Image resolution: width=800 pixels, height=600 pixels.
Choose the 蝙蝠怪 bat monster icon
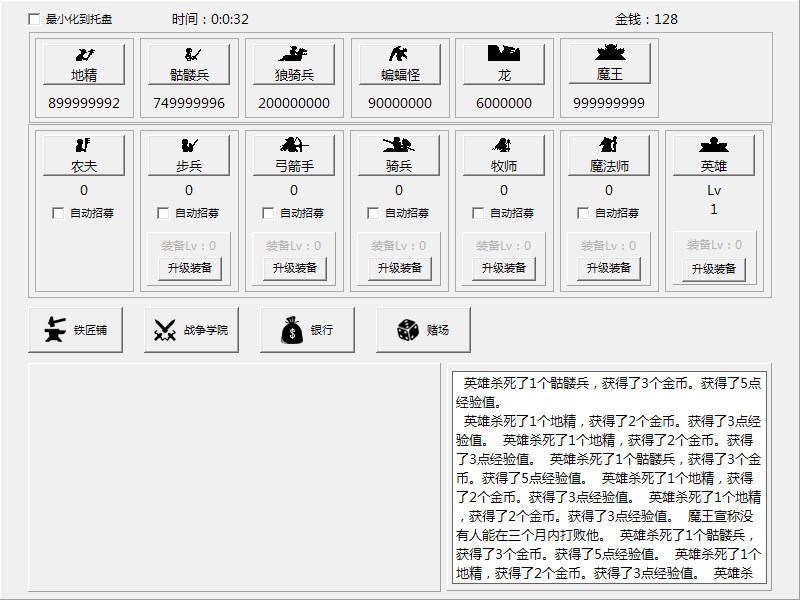tap(400, 64)
